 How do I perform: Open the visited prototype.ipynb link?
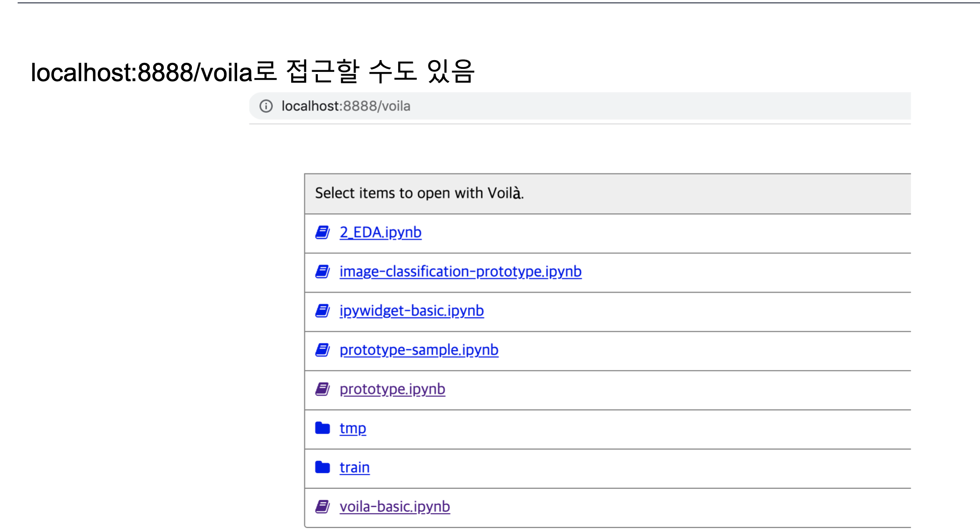click(392, 389)
